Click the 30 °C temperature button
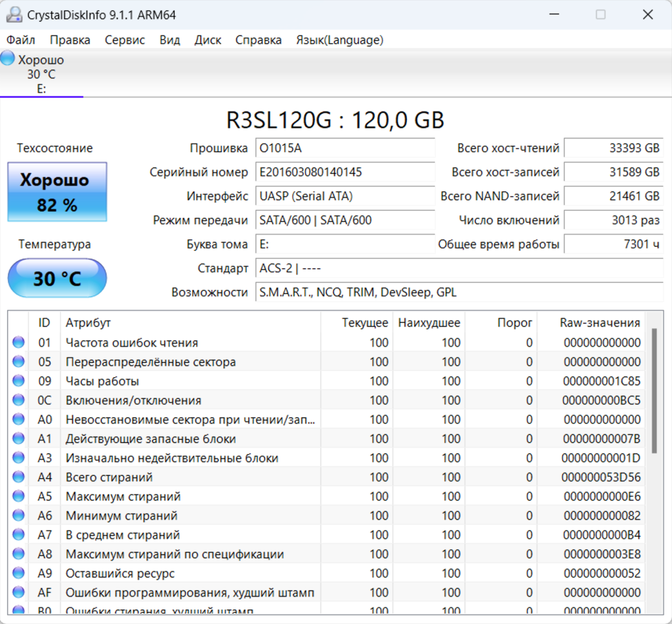This screenshot has width=672, height=624. (57, 278)
